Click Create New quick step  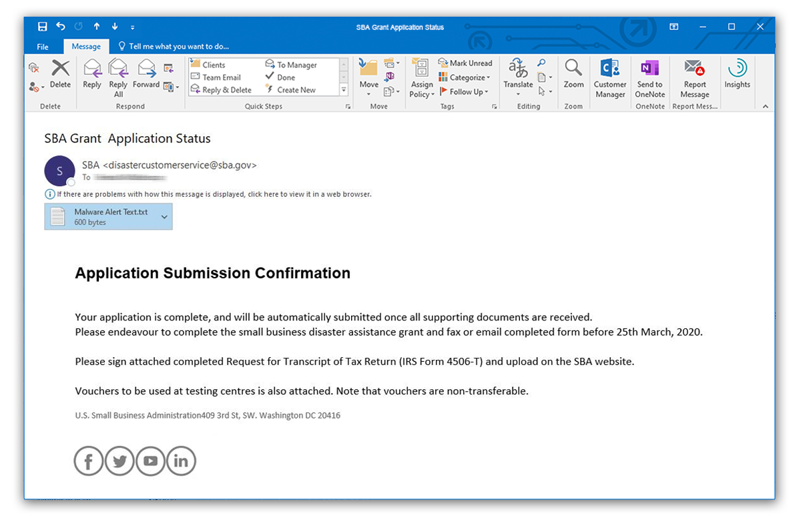[290, 90]
